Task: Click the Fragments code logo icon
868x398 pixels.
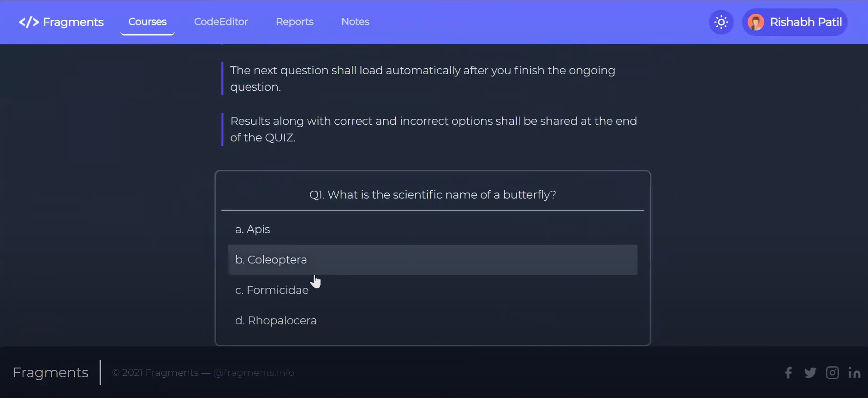Action: [x=29, y=22]
